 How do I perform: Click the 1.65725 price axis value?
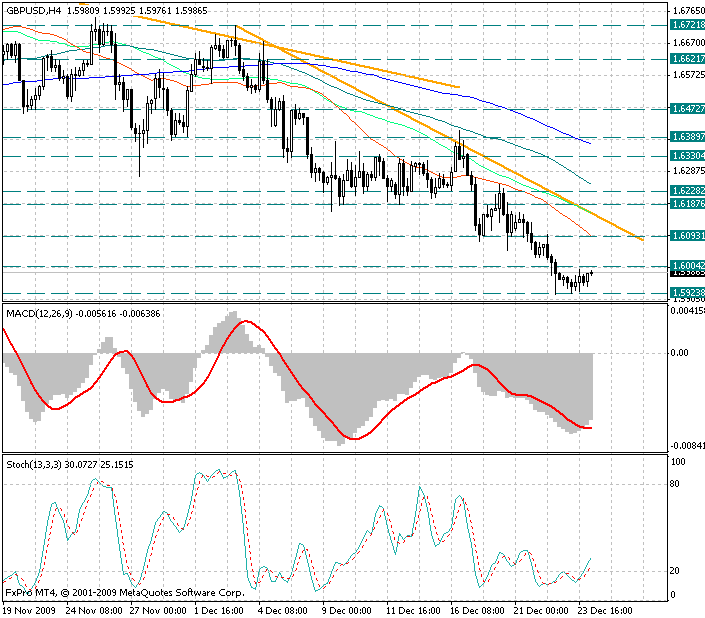pos(689,75)
